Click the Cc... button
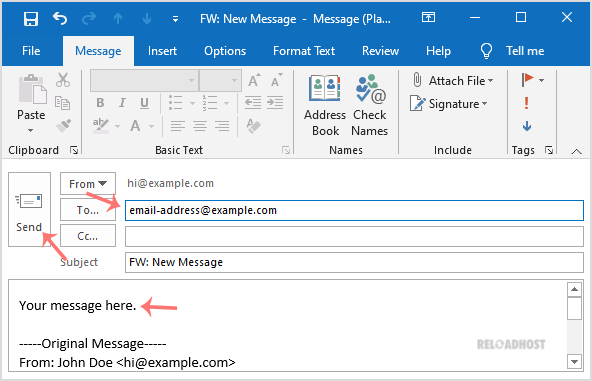 point(88,236)
